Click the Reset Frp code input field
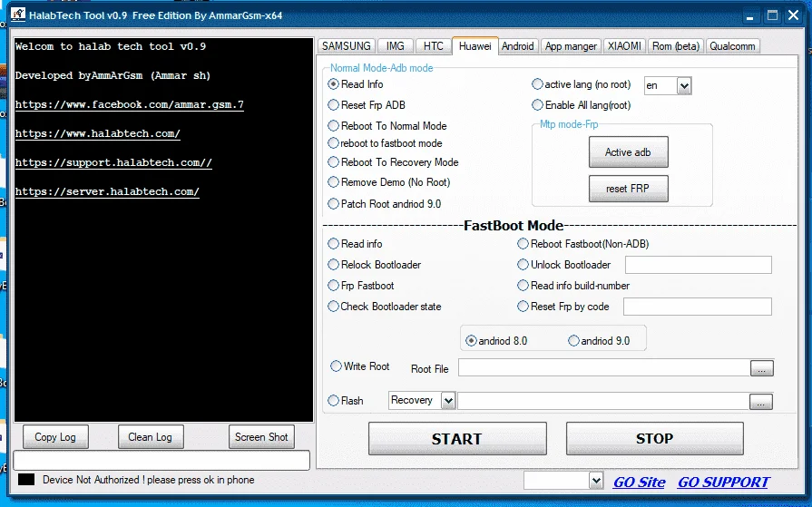Screen dimensions: 812x507 click(x=697, y=307)
